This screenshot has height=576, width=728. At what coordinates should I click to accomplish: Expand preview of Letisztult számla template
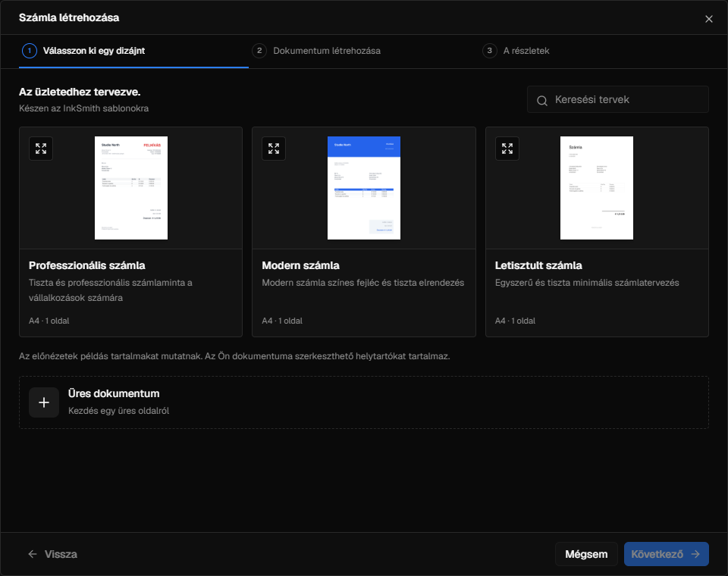click(x=507, y=149)
